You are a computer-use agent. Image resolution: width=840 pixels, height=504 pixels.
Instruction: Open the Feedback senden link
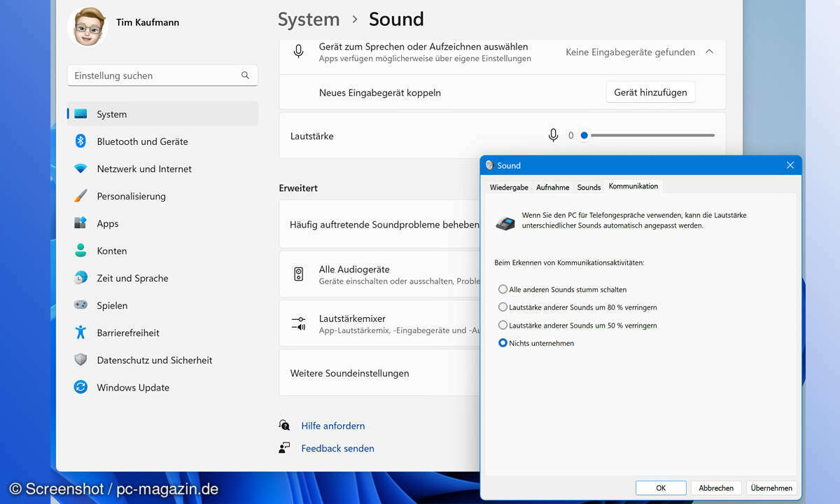click(338, 448)
